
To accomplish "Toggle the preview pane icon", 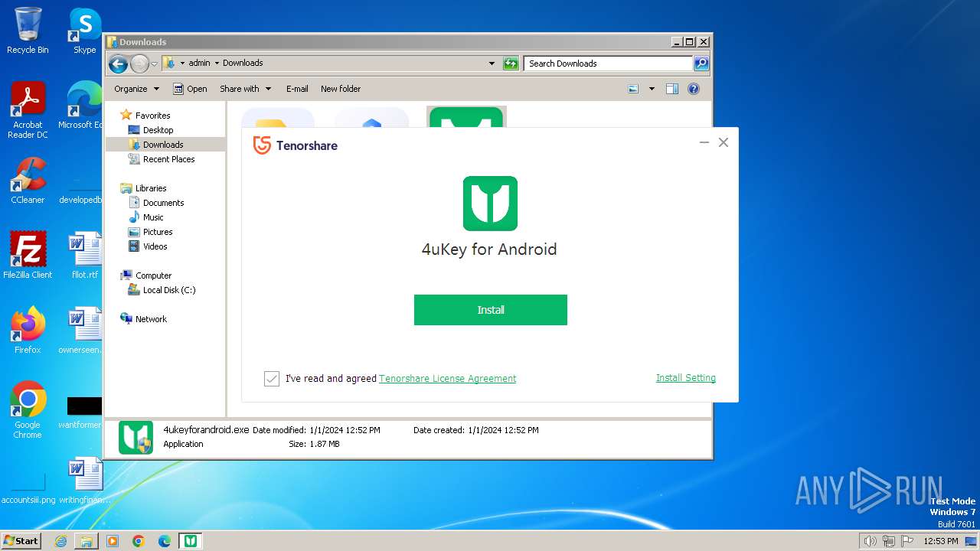I will coord(672,89).
